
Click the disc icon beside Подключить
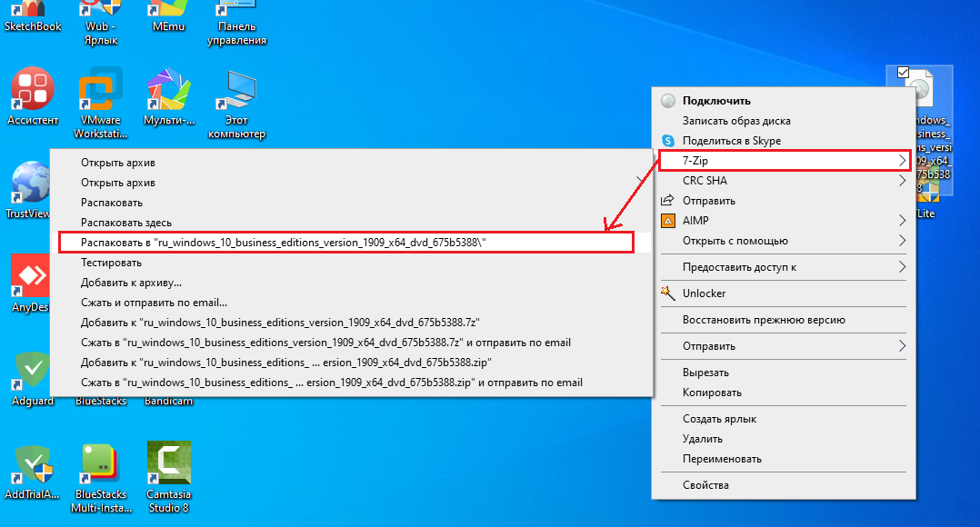668,101
